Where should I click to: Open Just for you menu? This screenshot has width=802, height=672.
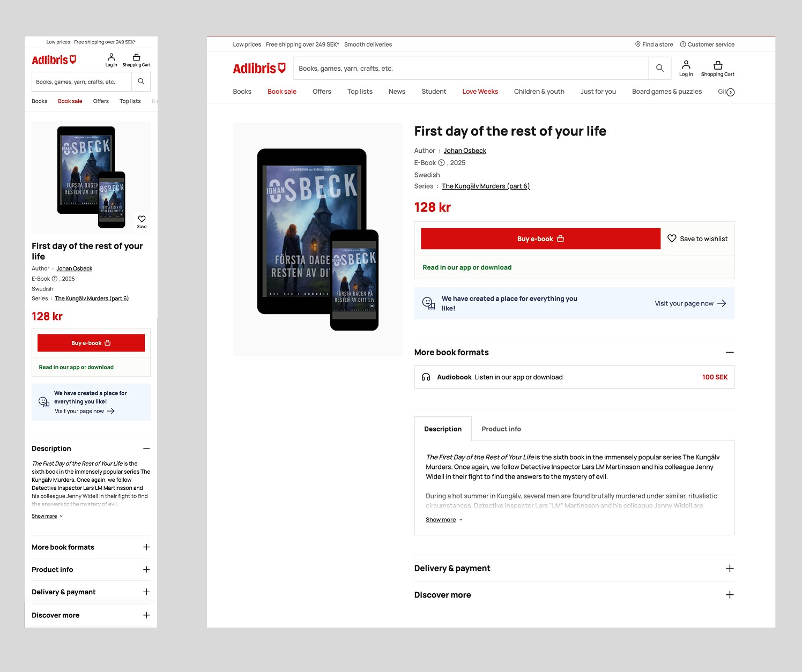pyautogui.click(x=598, y=92)
